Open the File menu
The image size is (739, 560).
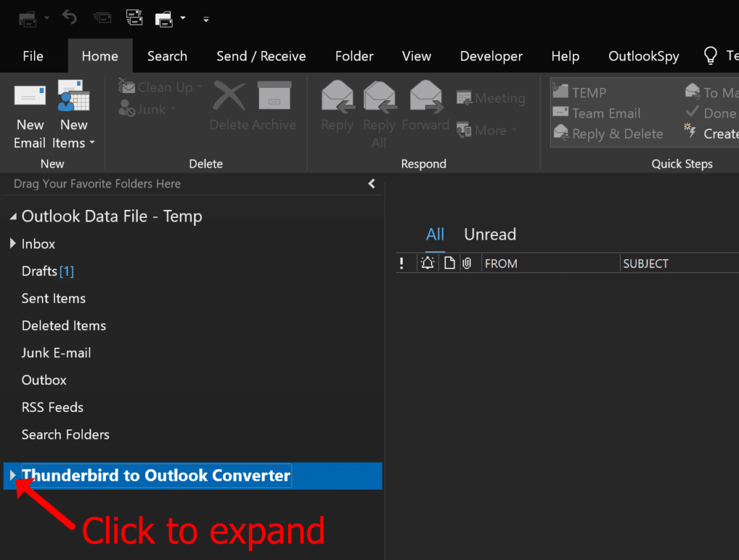tap(32, 56)
